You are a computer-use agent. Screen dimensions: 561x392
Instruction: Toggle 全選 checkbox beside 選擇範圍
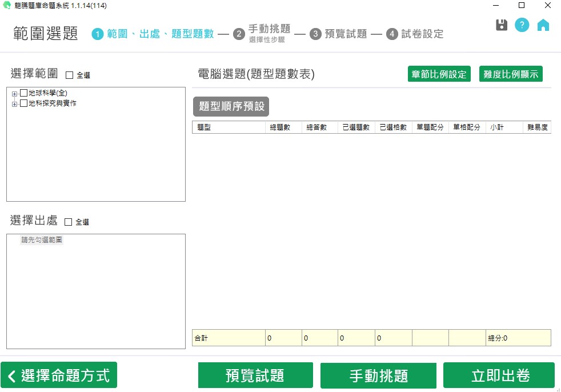click(x=70, y=75)
